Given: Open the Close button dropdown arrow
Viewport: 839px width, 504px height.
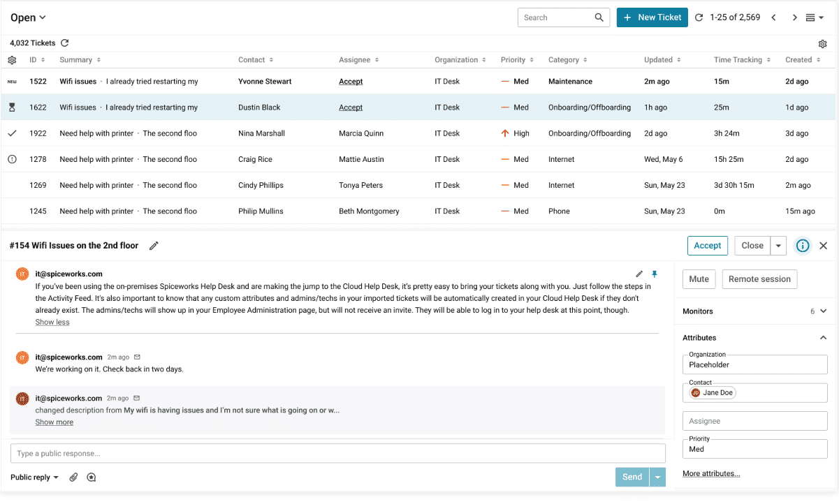Looking at the screenshot, I should [x=779, y=246].
